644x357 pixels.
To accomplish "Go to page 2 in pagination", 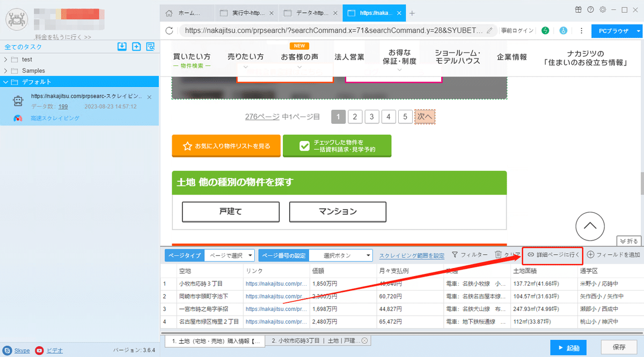I will point(355,116).
